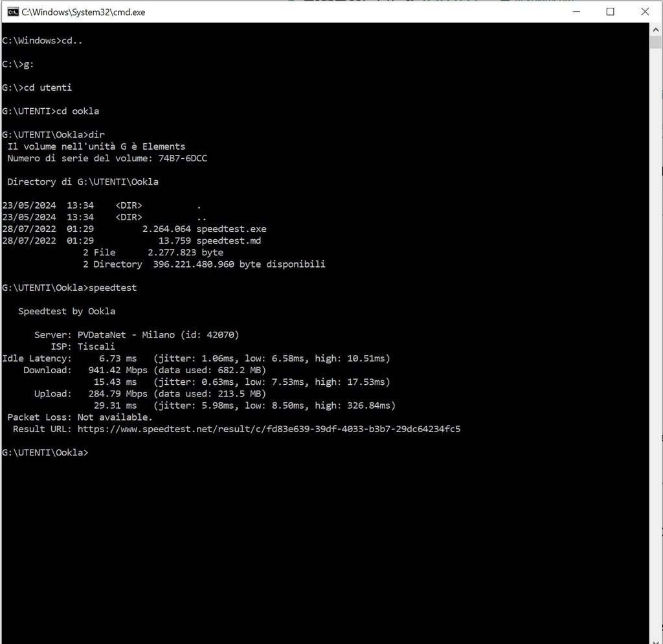Click the 'cd utenti' command line
Image resolution: width=663 pixels, height=644 pixels.
[x=37, y=87]
